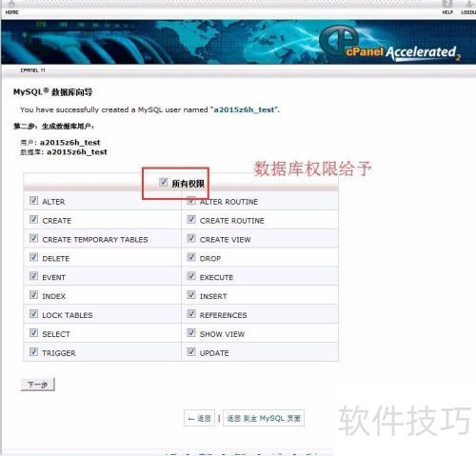Toggle the EVENT privilege checkbox
The height and width of the screenshot is (456, 476).
pyautogui.click(x=33, y=276)
